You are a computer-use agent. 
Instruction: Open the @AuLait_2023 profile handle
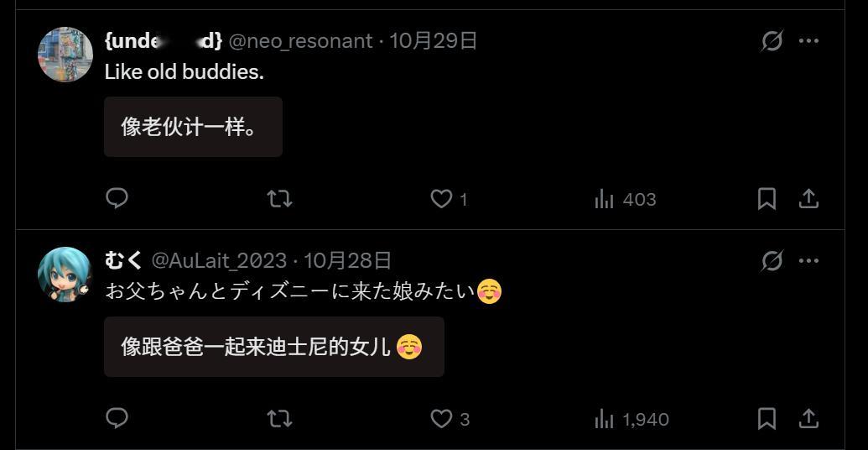tap(219, 260)
